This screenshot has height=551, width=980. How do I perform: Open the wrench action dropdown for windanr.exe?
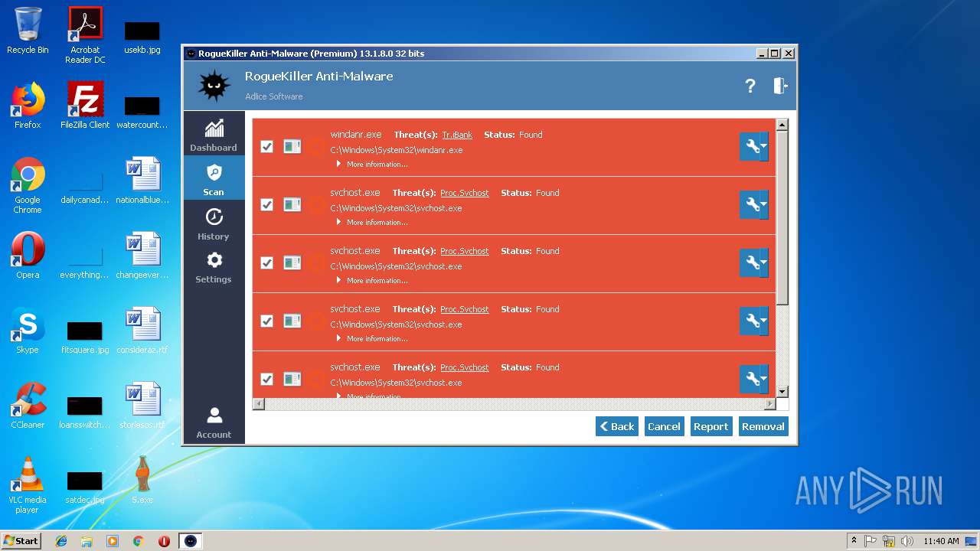753,146
